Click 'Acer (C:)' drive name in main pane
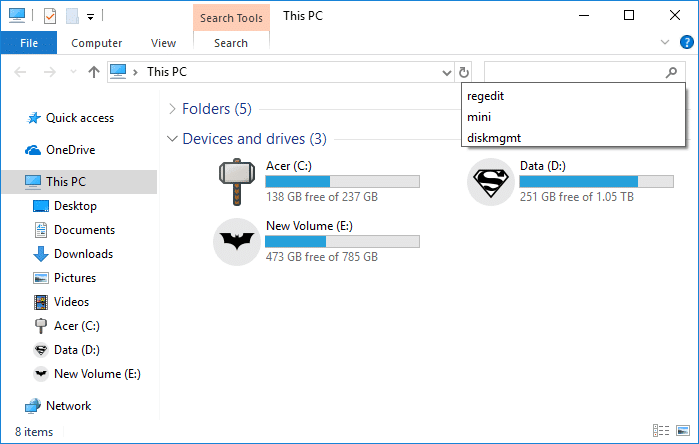 pyautogui.click(x=289, y=166)
